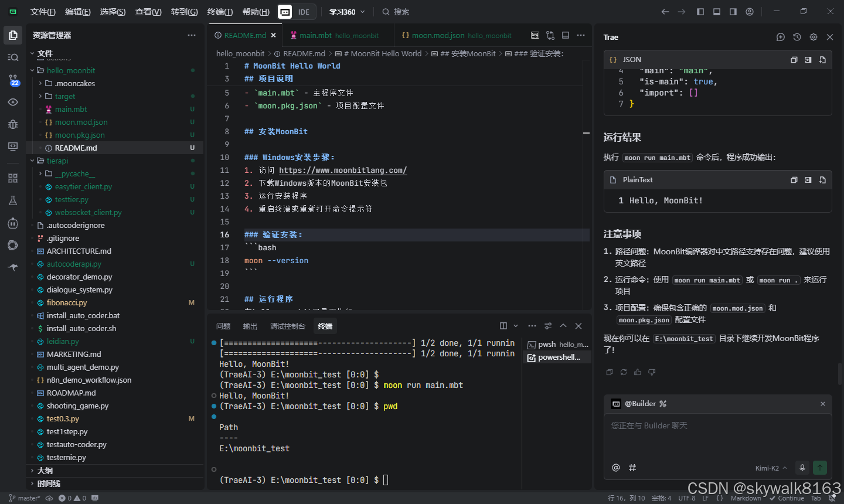The height and width of the screenshot is (504, 844).
Task: Collapse the tierapi folder
Action: (x=33, y=161)
